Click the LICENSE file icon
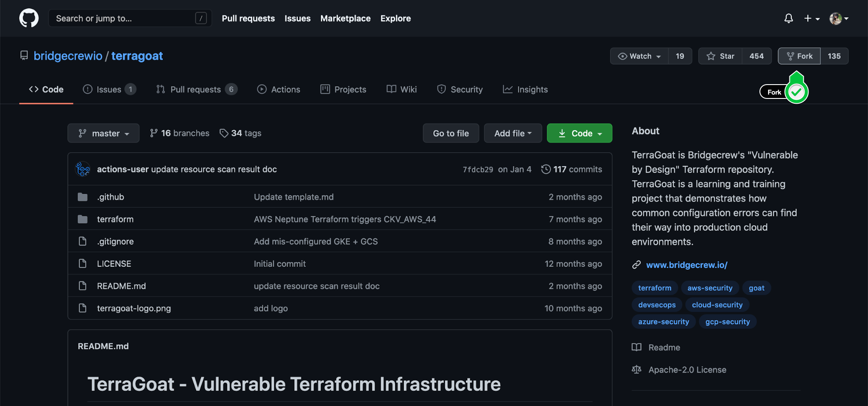868x406 pixels. tap(83, 263)
